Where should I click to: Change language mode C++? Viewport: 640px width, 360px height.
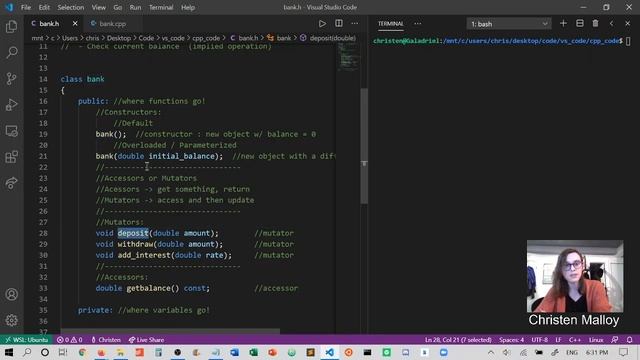(575, 340)
